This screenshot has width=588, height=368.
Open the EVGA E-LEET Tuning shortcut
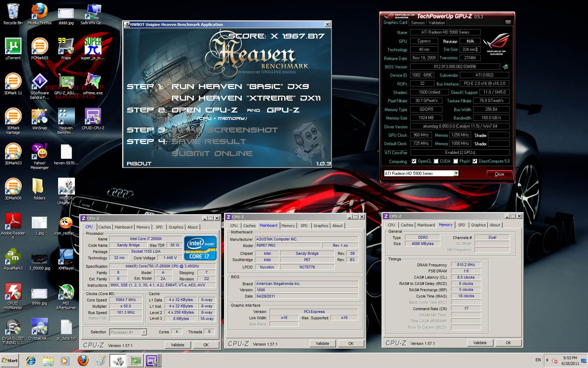13,332
